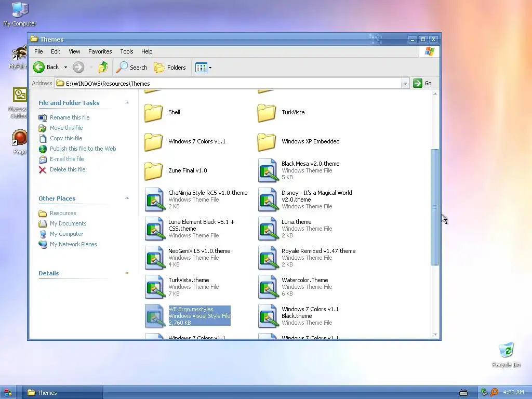532x399 pixels.
Task: Select TurkVista.theme file icon
Action: click(155, 287)
